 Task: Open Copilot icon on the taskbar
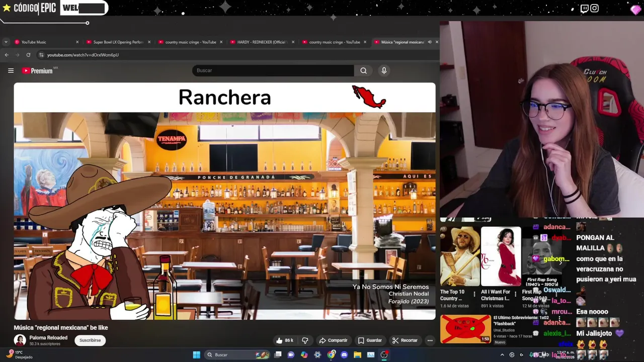point(304,355)
